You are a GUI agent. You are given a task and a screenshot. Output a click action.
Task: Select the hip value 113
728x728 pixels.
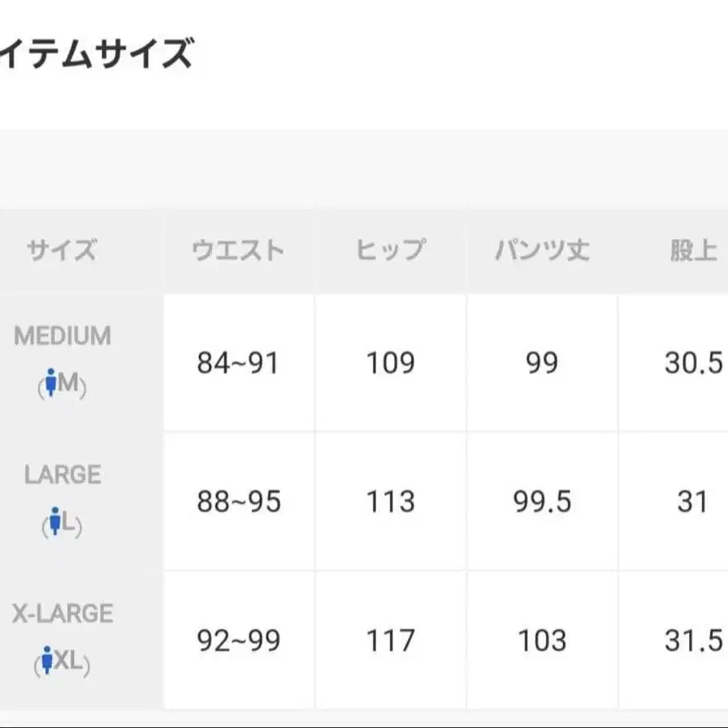[390, 502]
